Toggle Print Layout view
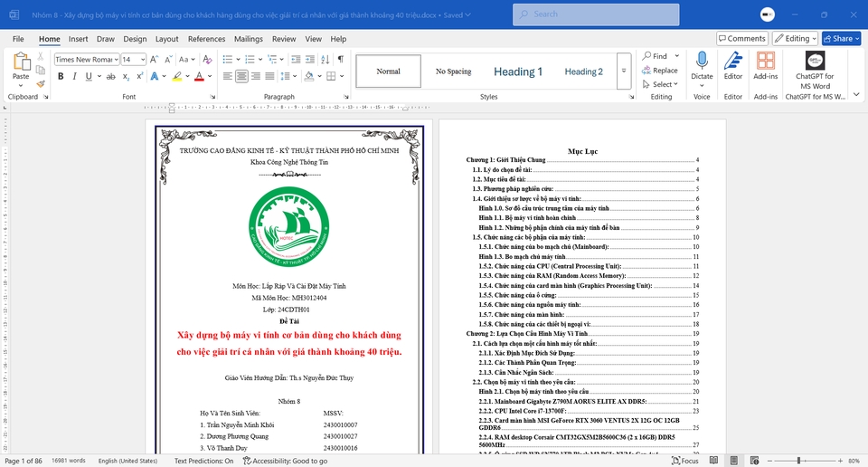The image size is (868, 467). (x=733, y=461)
